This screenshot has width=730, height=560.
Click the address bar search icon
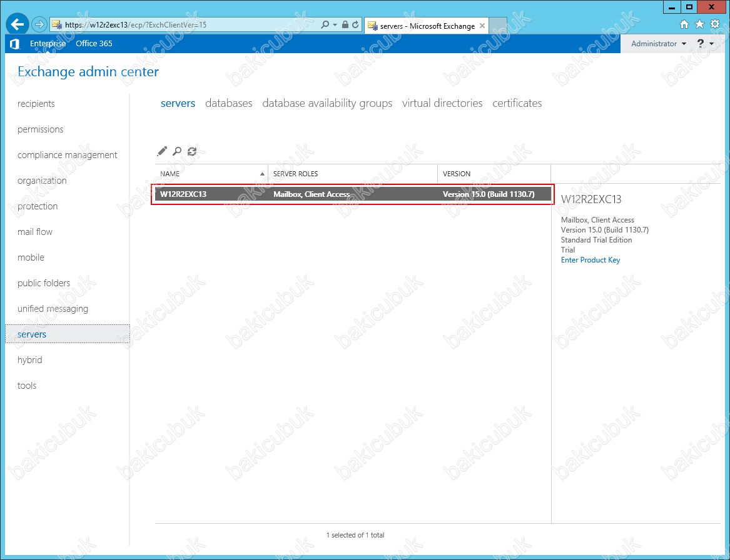325,24
